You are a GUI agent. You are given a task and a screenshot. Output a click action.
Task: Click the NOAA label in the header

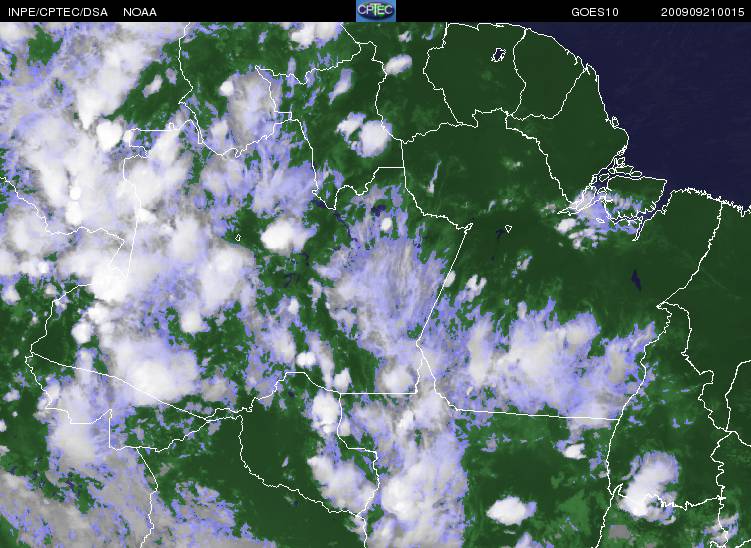pyautogui.click(x=139, y=12)
